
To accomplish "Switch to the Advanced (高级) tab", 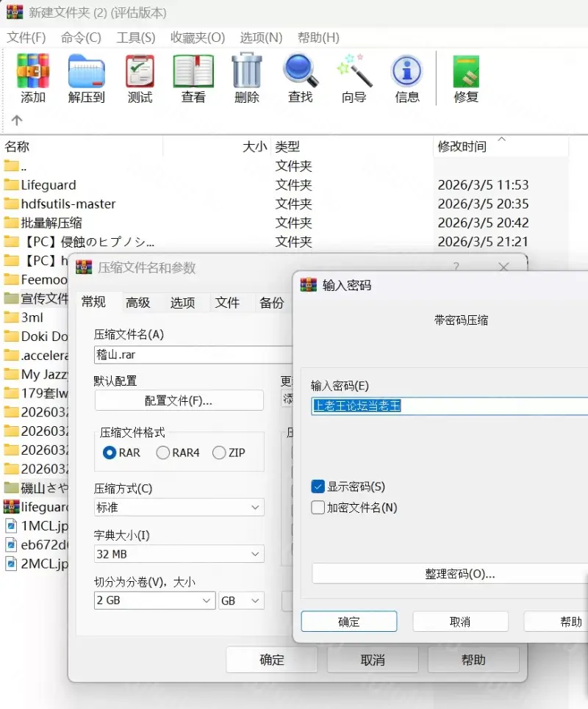I will click(137, 302).
